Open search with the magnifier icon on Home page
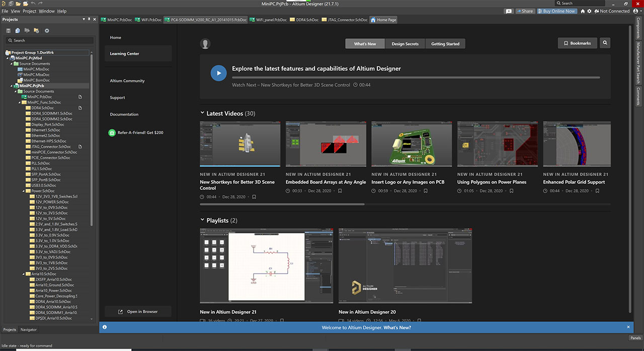This screenshot has height=351, width=644. (605, 43)
